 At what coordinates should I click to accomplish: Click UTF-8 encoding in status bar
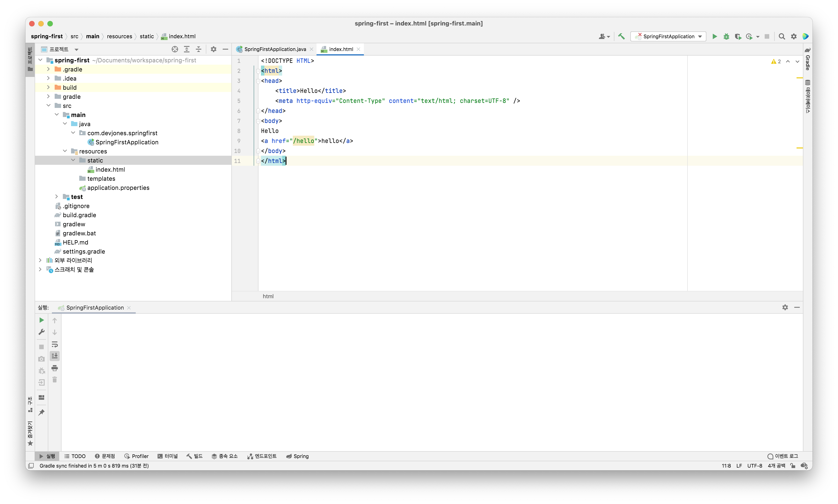[x=754, y=466]
